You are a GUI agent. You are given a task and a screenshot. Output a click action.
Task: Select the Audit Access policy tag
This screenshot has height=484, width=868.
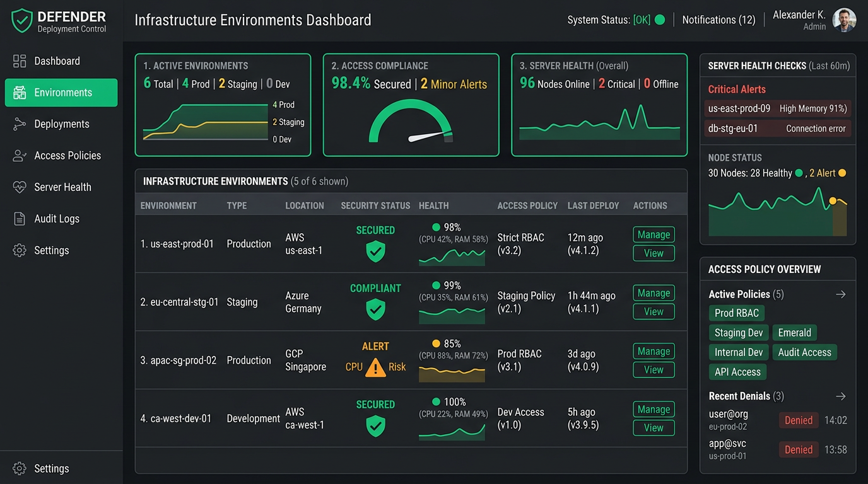coord(804,352)
